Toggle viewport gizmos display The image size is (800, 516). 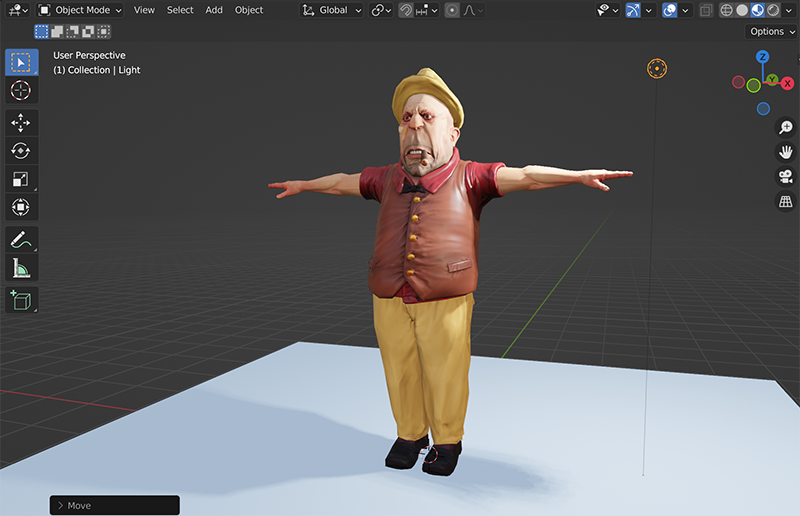[x=633, y=10]
